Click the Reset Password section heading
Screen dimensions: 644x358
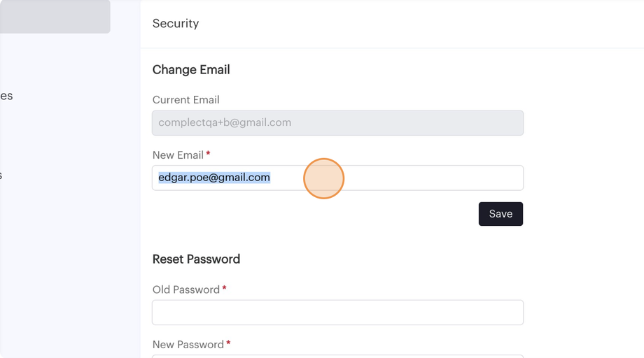[196, 259]
